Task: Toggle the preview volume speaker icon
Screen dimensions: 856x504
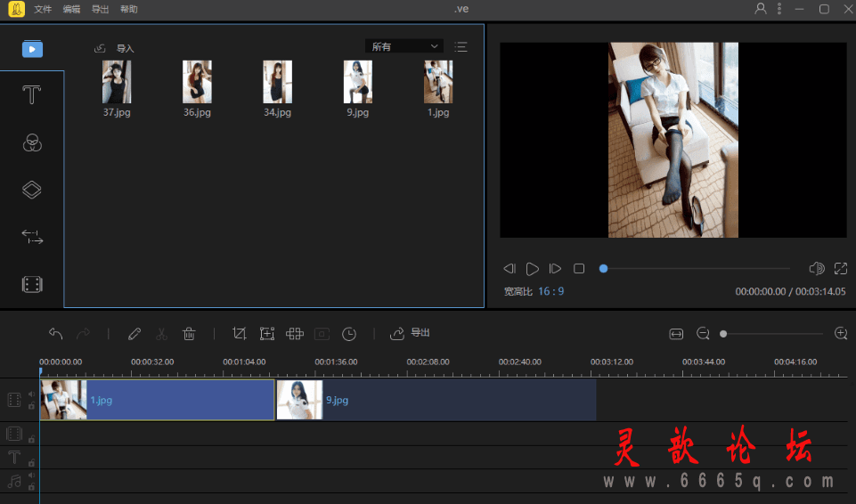Action: (817, 268)
